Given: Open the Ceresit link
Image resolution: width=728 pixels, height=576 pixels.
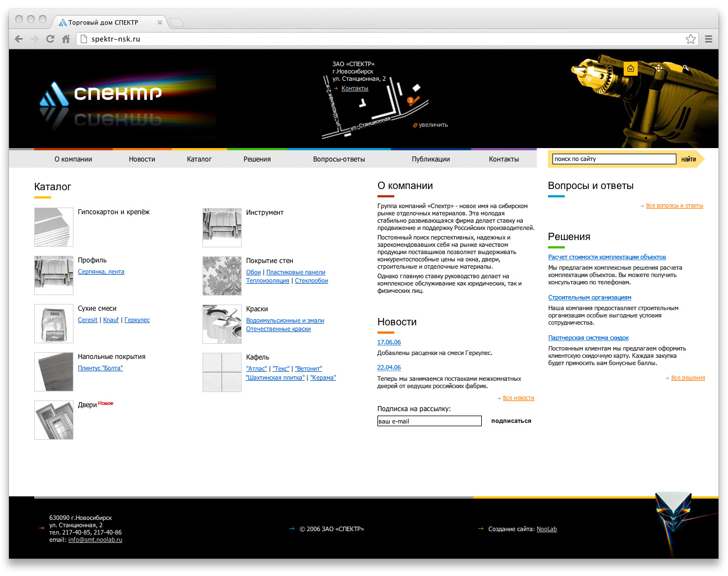Looking at the screenshot, I should [x=87, y=320].
